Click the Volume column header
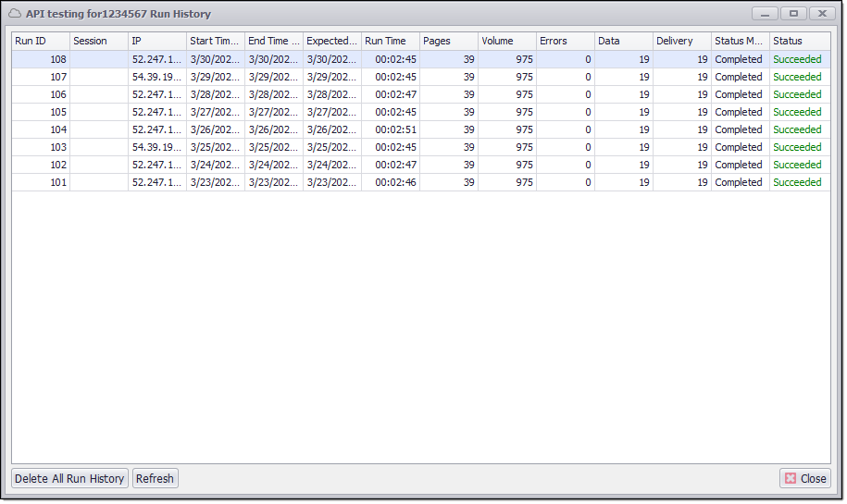 pyautogui.click(x=506, y=41)
